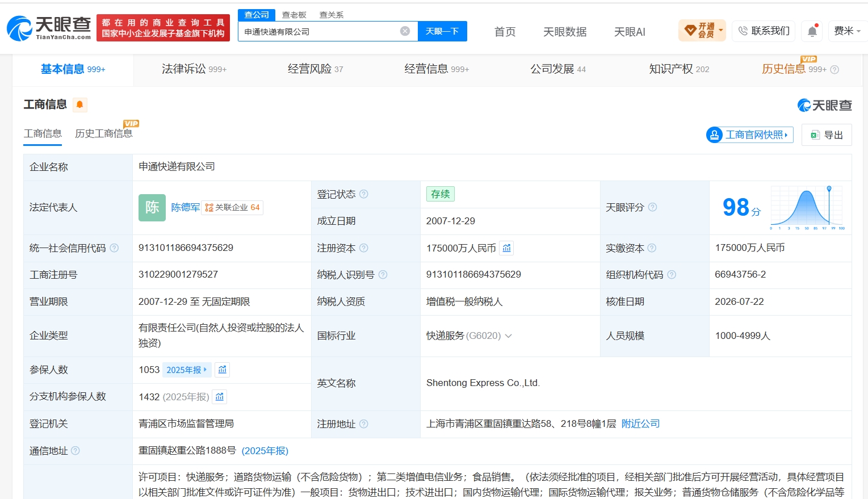868x499 pixels.
Task: Switch to 法律诉讼 tab
Action: click(x=194, y=69)
